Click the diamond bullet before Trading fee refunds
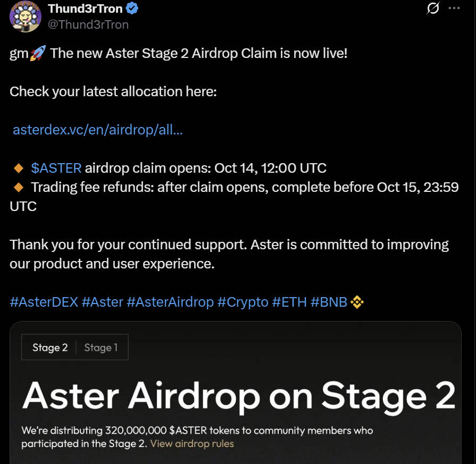This screenshot has width=476, height=464. pyautogui.click(x=18, y=187)
